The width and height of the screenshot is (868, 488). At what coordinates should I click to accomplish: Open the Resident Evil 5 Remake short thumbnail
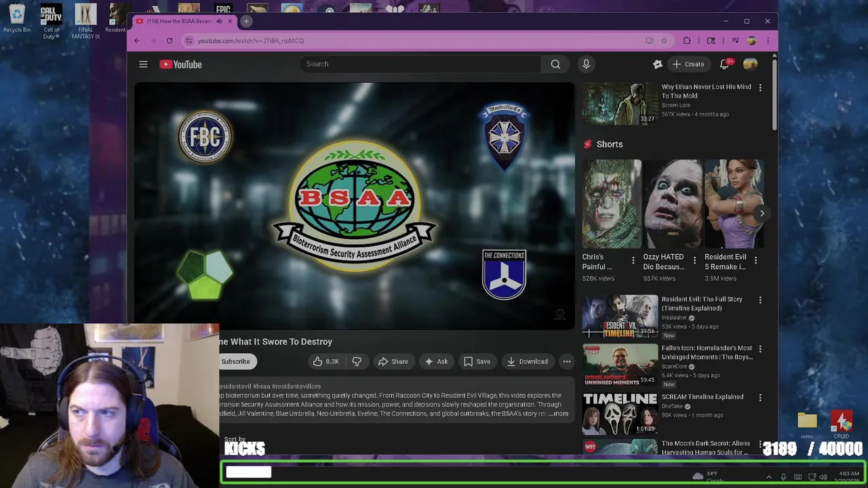point(734,204)
